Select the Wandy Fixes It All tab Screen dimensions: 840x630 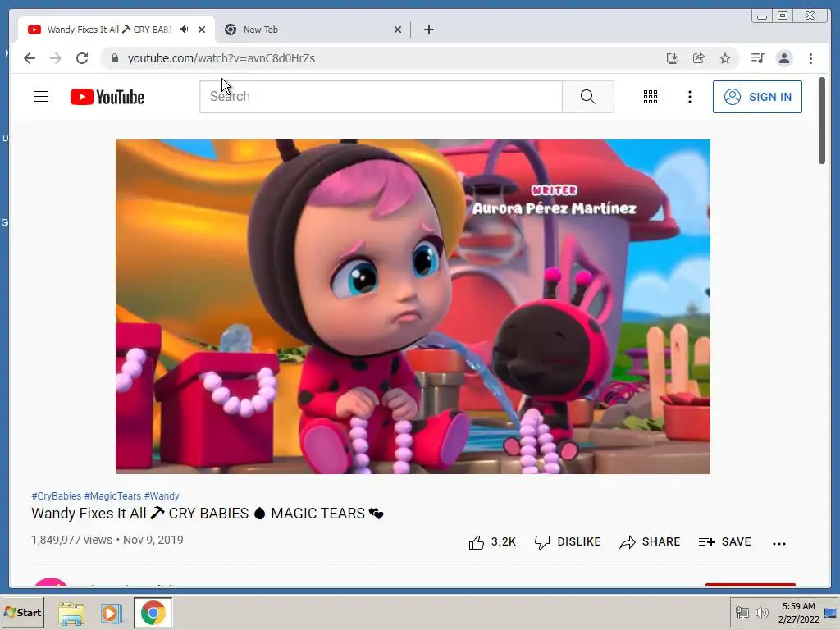pyautogui.click(x=116, y=30)
